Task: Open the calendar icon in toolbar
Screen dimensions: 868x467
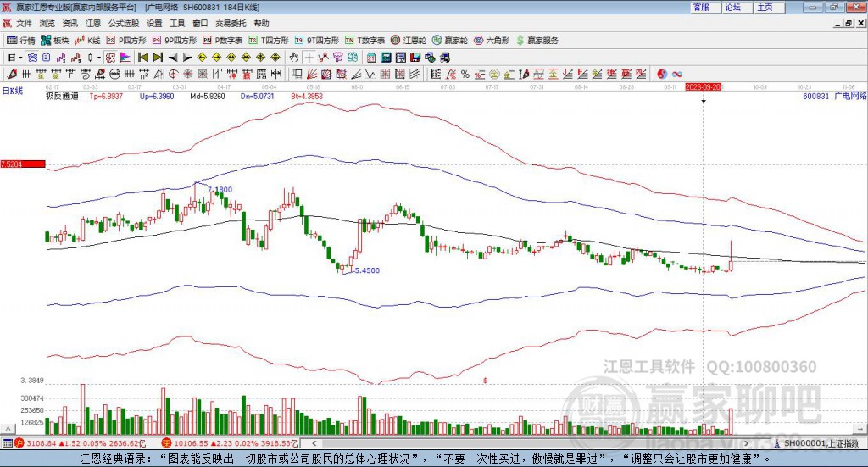Action: coord(371,58)
